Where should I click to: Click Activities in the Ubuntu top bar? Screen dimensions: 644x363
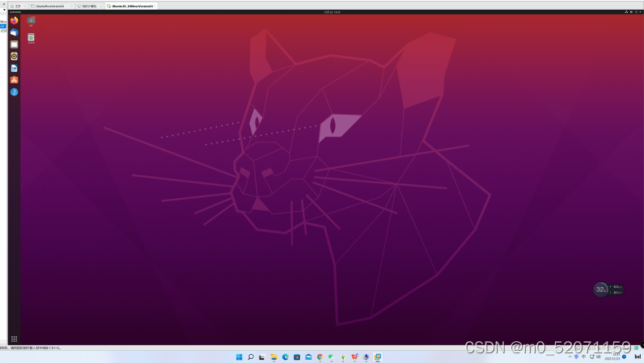[x=15, y=12]
